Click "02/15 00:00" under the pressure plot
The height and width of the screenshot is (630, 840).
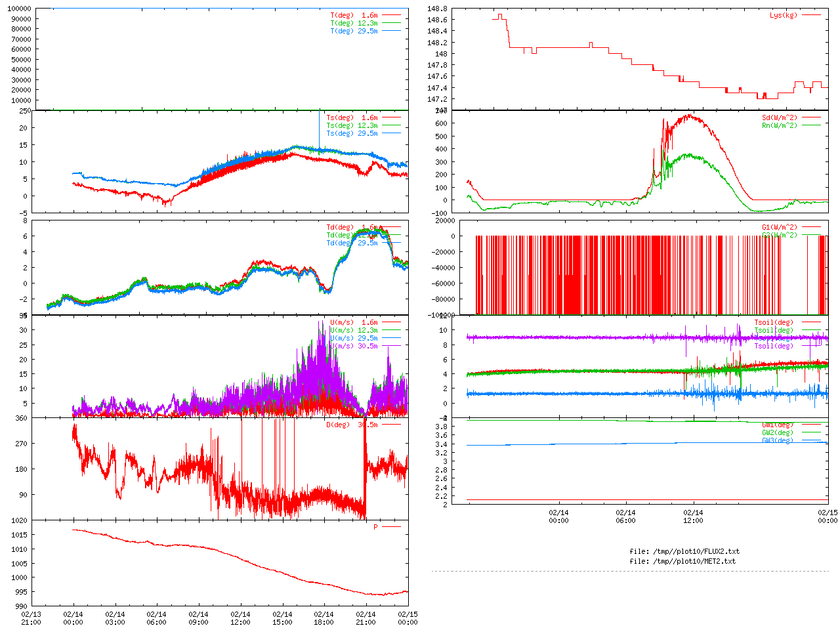408,619
